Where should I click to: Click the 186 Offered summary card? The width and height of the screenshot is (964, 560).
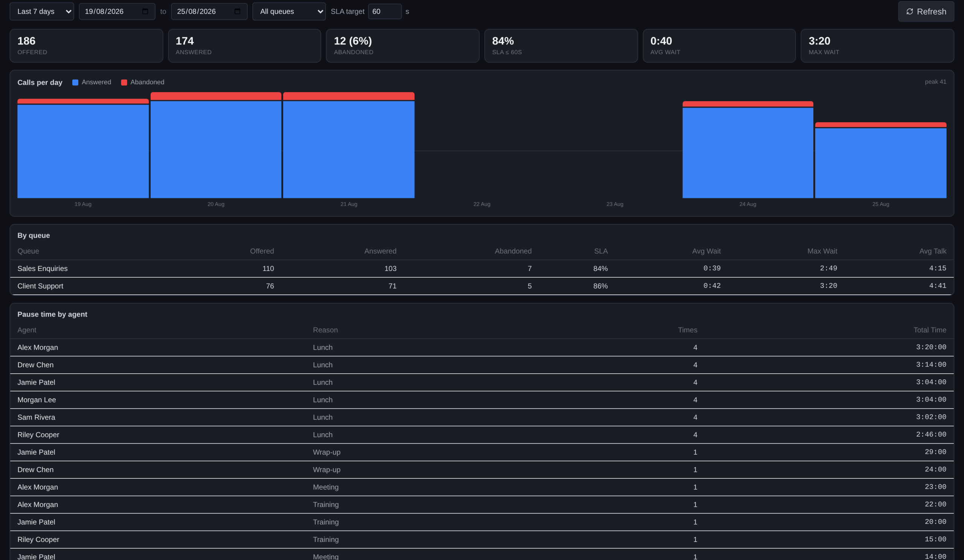[86, 46]
